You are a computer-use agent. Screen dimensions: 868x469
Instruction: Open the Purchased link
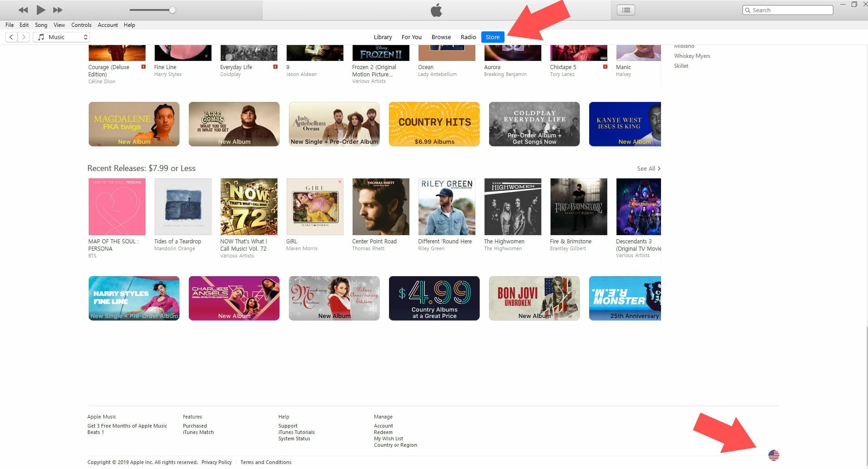tap(195, 426)
